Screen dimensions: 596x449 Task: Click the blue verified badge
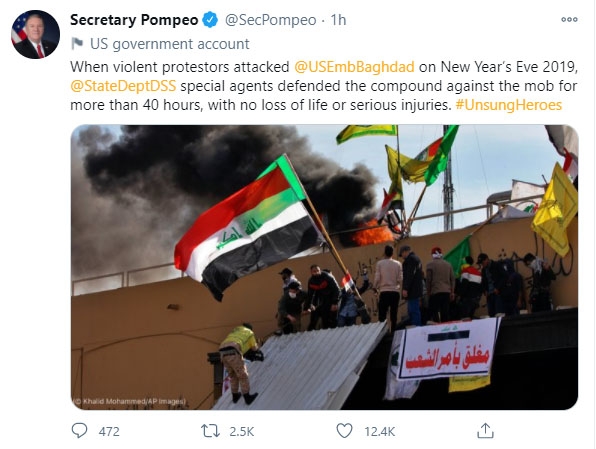click(210, 20)
